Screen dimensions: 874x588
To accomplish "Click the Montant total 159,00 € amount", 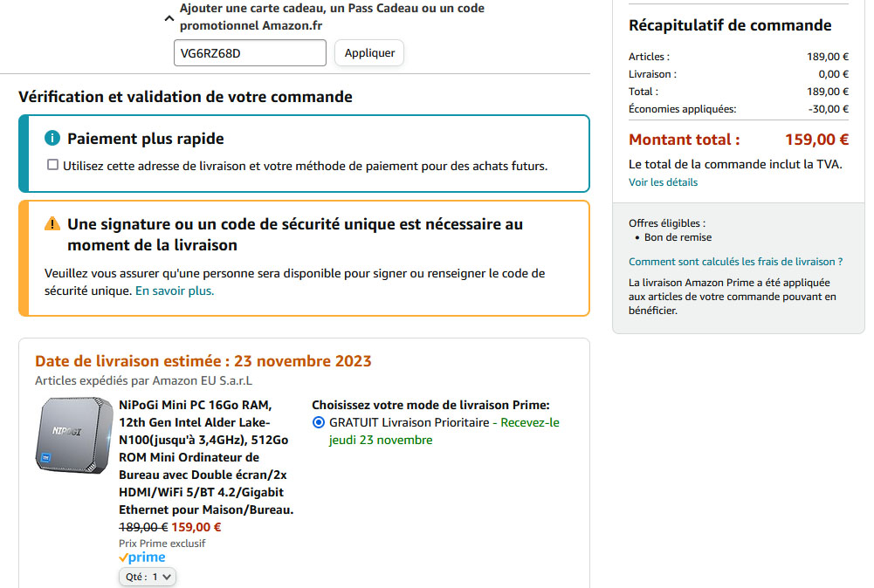I will pos(816,140).
